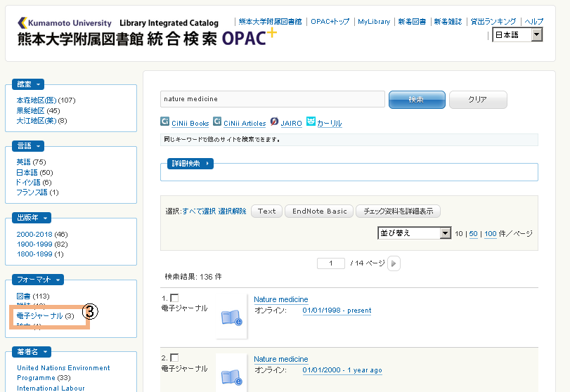Collapse the 館室 facet panel
Image resolution: width=570 pixels, height=392 pixels.
pos(28,84)
